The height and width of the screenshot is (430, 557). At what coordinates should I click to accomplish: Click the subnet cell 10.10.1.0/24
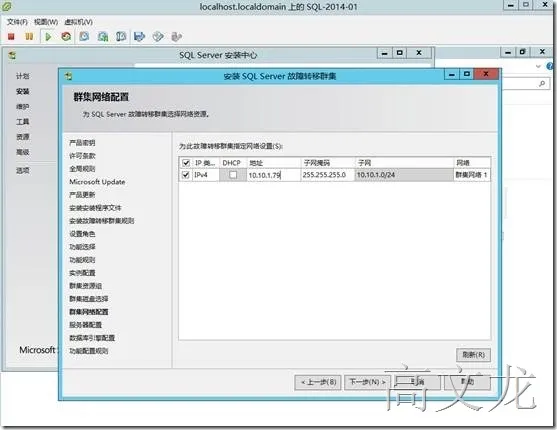[x=404, y=175]
